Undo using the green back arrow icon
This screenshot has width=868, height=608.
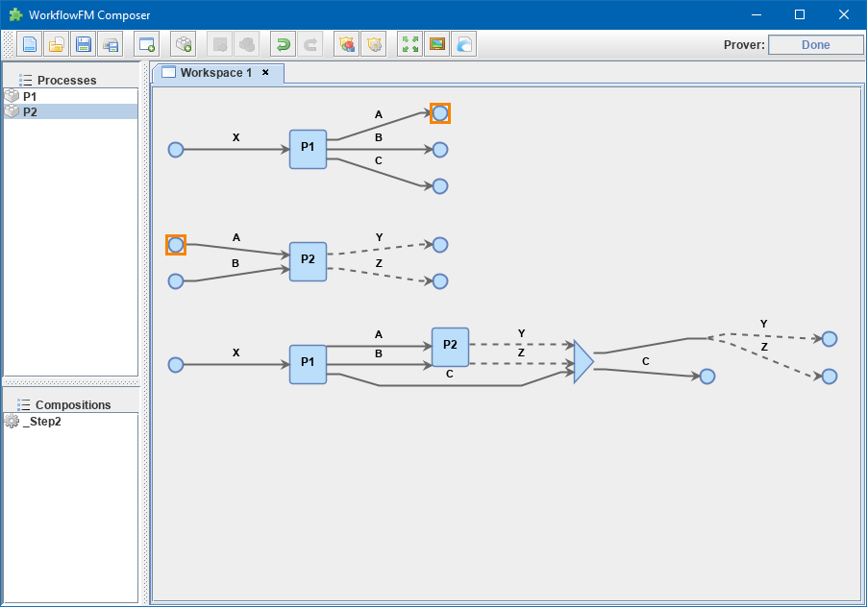coord(282,44)
